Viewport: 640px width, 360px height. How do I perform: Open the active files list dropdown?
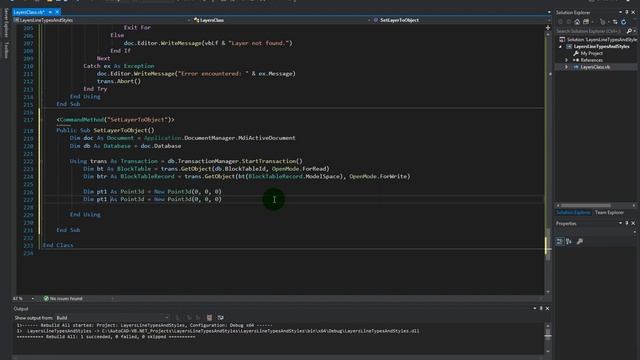549,12
